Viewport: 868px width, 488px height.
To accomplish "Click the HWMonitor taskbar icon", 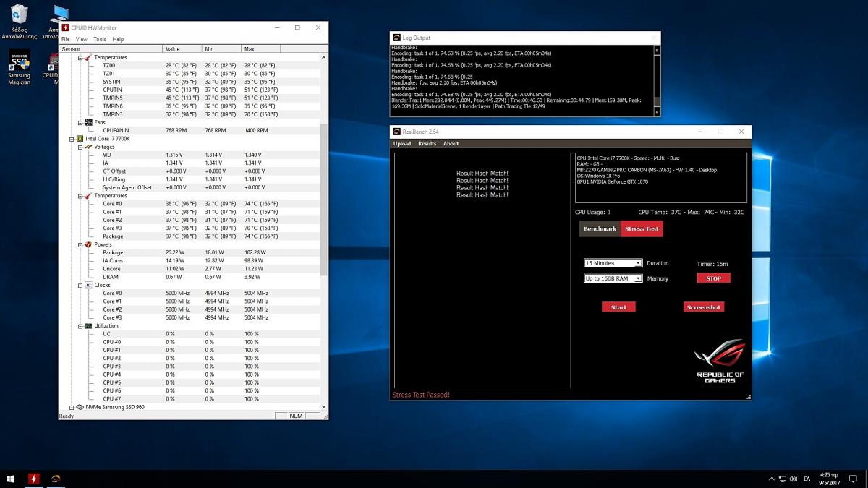I will 34,479.
